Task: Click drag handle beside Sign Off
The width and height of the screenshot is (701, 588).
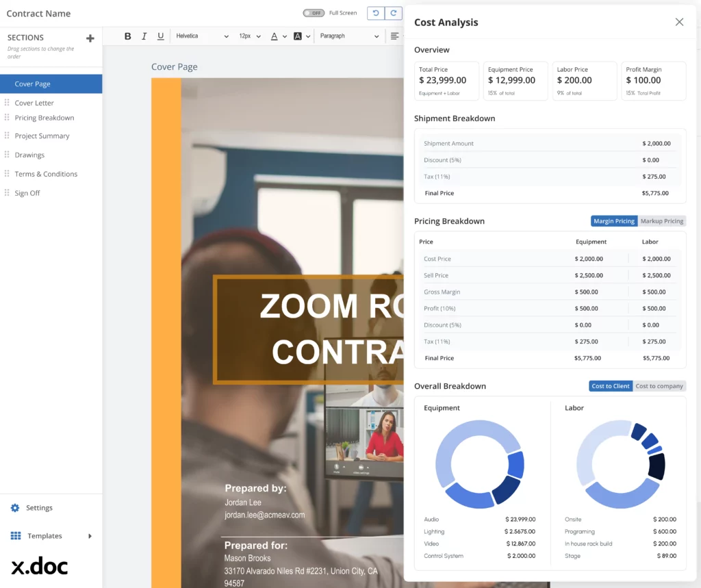Action: (x=7, y=192)
